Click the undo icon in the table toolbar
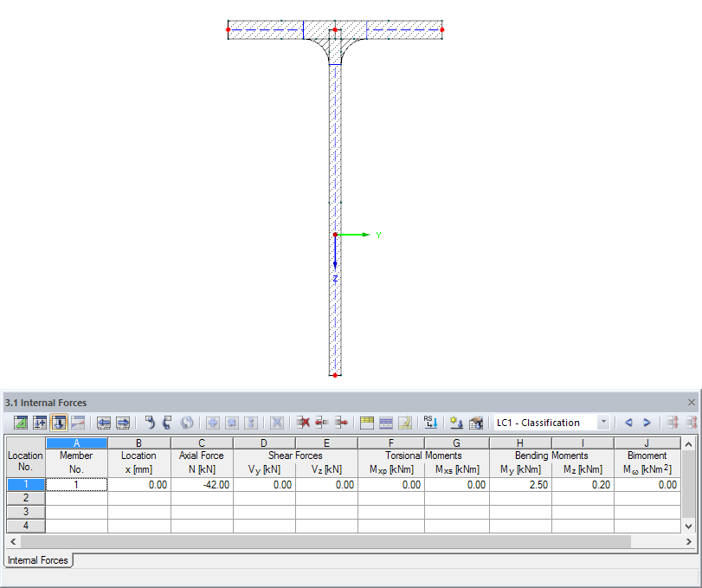 [x=150, y=423]
